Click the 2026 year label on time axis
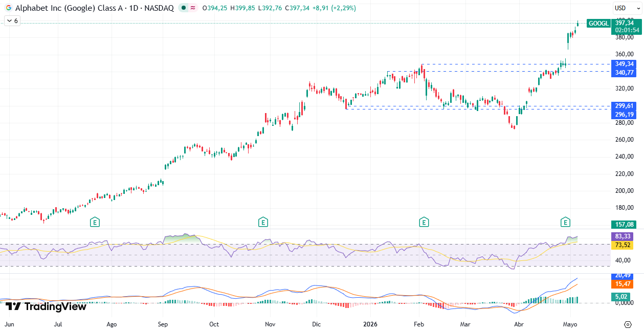The width and height of the screenshot is (644, 331). [371, 324]
